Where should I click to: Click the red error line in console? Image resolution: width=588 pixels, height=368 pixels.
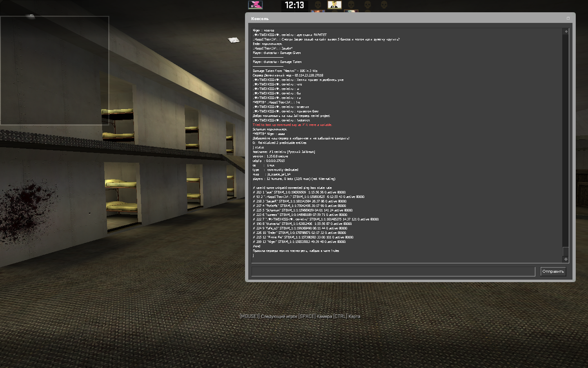click(292, 125)
